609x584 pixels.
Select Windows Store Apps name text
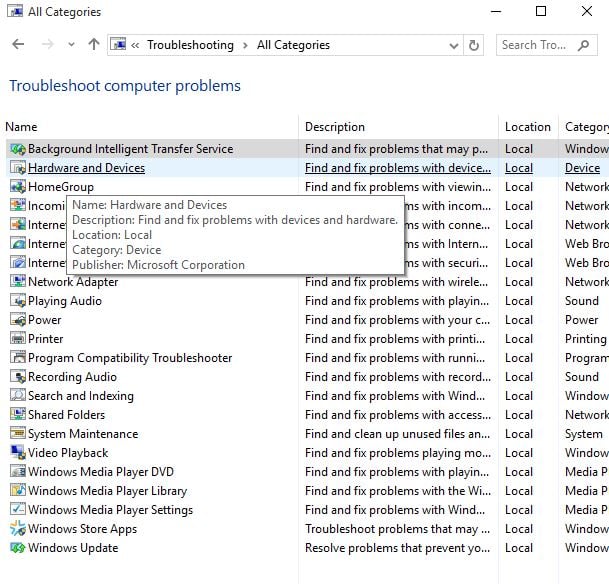click(82, 529)
